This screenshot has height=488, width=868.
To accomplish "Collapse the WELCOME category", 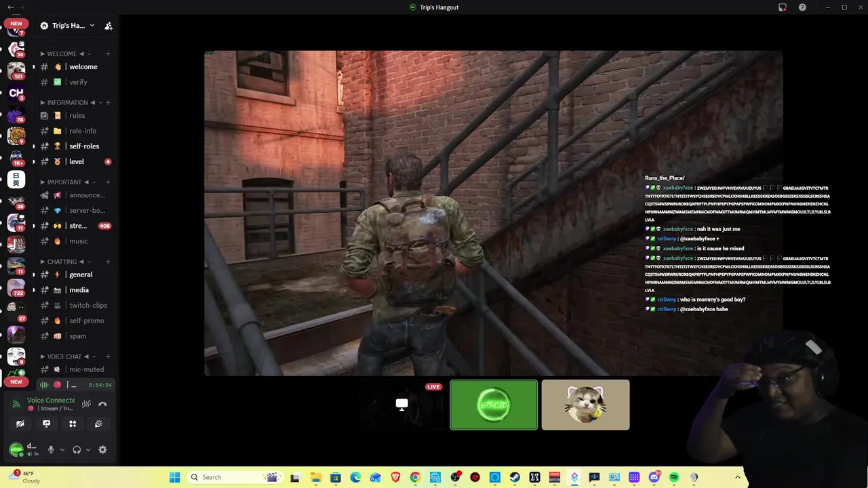I will pyautogui.click(x=66, y=54).
